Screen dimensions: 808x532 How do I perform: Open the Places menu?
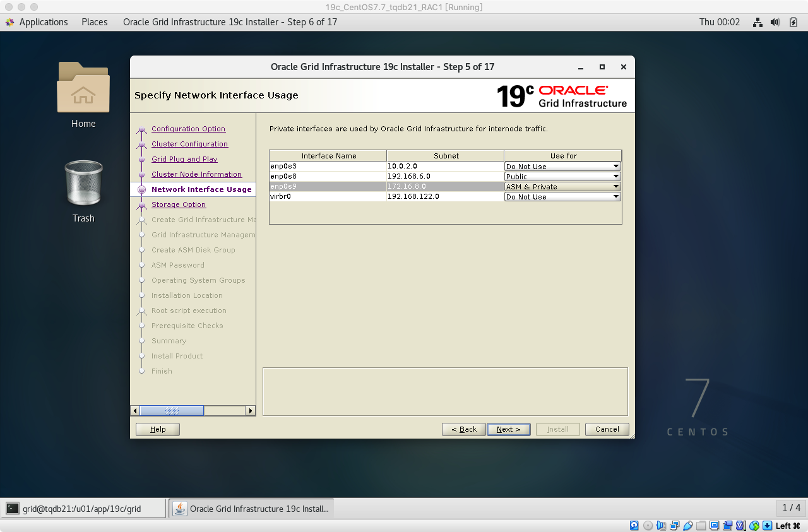point(95,22)
